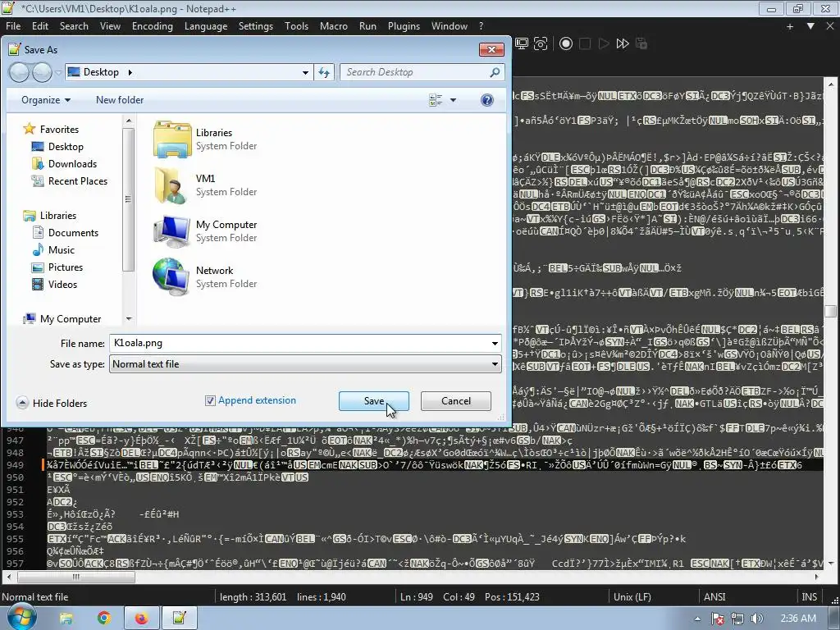Click the refresh icon beside address bar
Image resolution: width=840 pixels, height=630 pixels.
pyautogui.click(x=324, y=72)
